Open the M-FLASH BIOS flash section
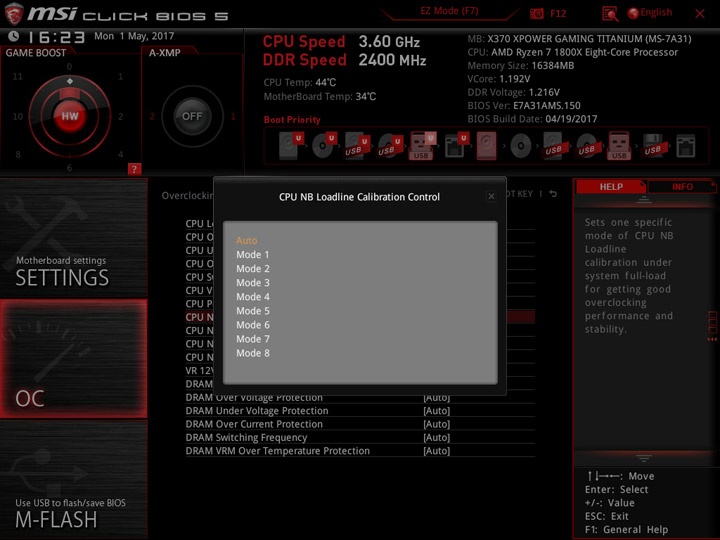Viewport: 720px width, 540px height. click(x=73, y=479)
